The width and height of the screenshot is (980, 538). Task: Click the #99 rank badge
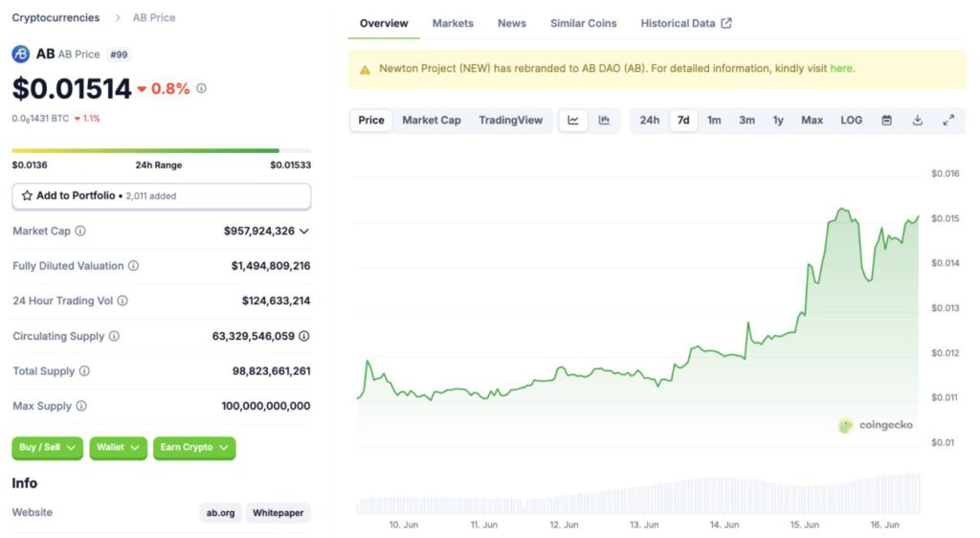[119, 55]
